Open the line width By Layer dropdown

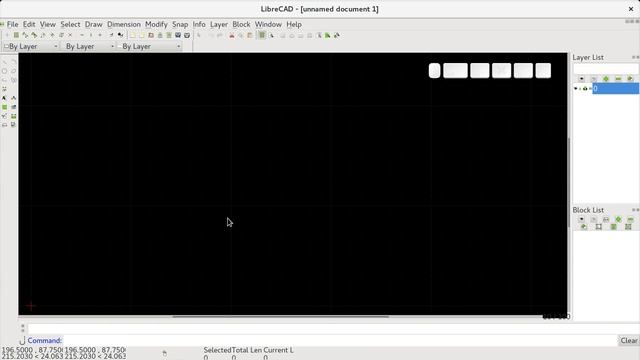[89, 47]
